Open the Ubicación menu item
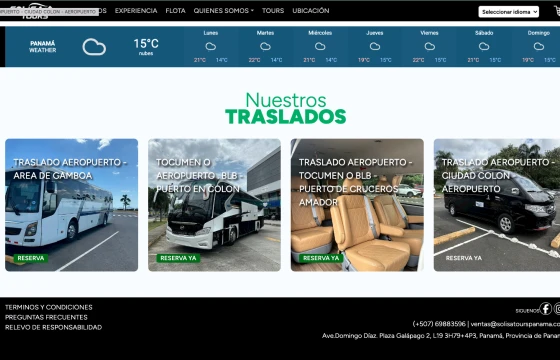 coord(311,11)
